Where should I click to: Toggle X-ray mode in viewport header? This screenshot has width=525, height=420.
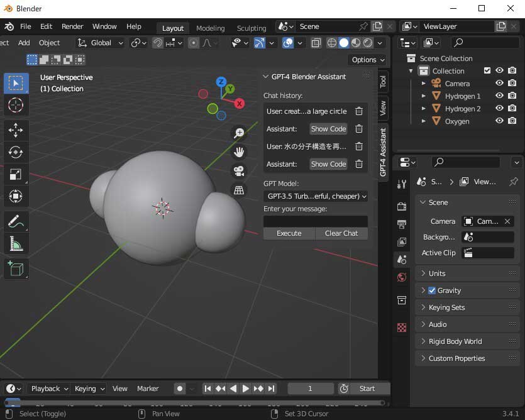click(x=316, y=43)
